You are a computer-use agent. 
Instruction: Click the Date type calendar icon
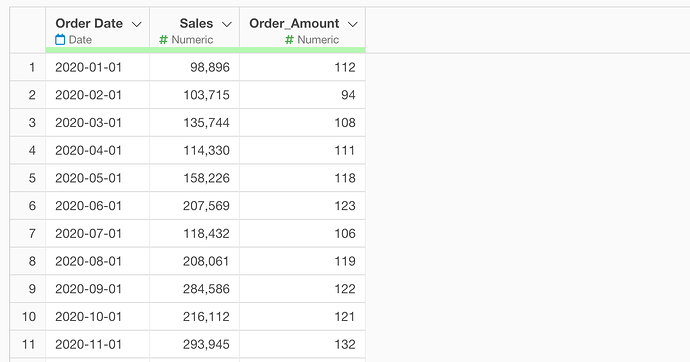[60, 40]
